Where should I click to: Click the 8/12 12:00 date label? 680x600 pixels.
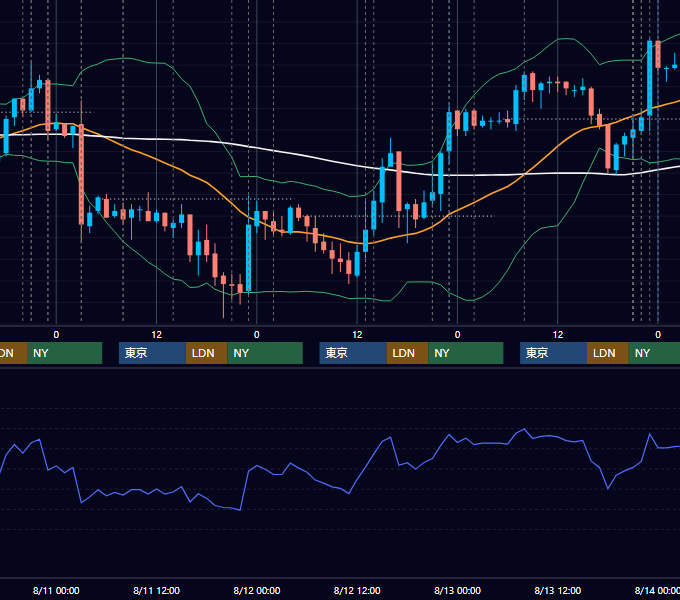point(357,590)
